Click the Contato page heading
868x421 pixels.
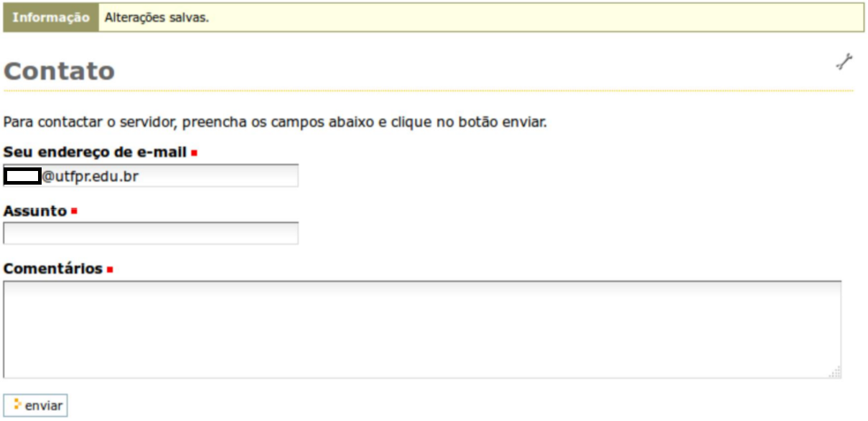coord(59,71)
